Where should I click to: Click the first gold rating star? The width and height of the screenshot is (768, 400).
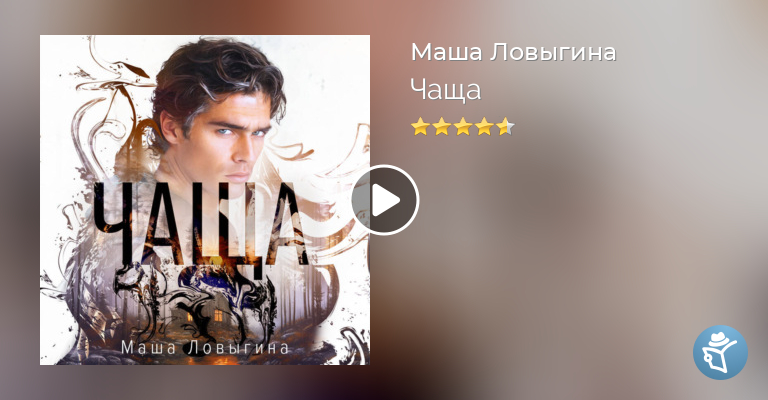(420, 127)
